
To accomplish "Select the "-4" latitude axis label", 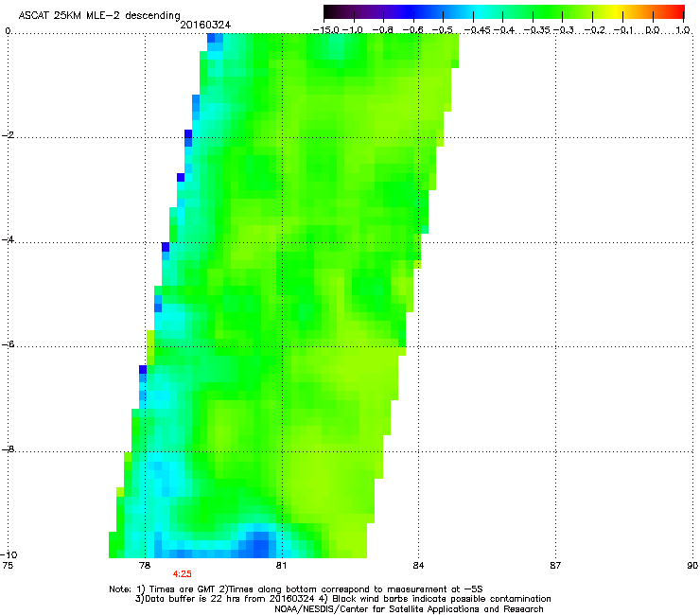I will (x=8, y=239).
